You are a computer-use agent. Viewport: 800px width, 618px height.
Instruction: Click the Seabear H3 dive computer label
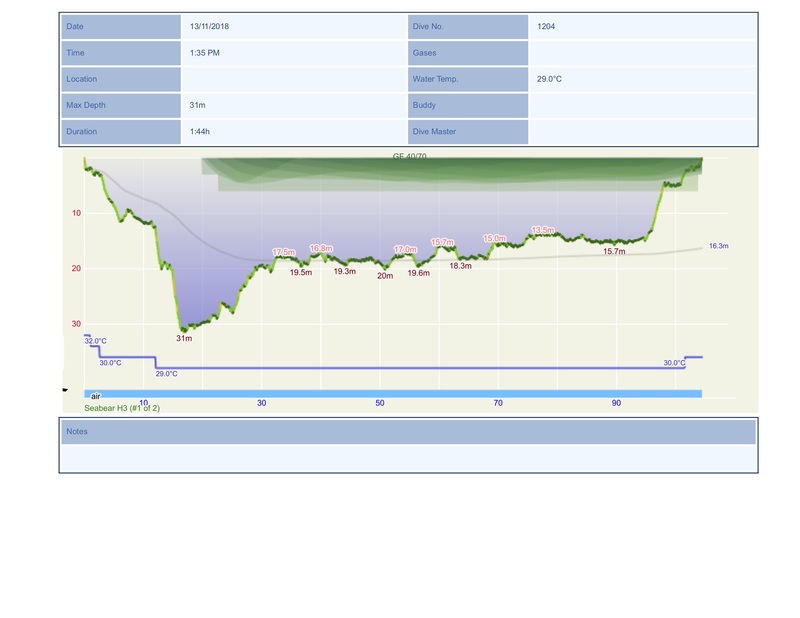123,408
